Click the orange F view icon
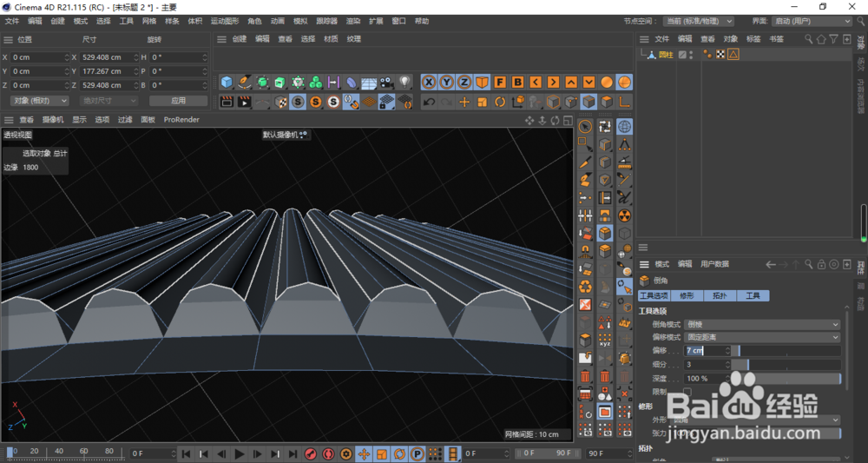 [x=500, y=83]
